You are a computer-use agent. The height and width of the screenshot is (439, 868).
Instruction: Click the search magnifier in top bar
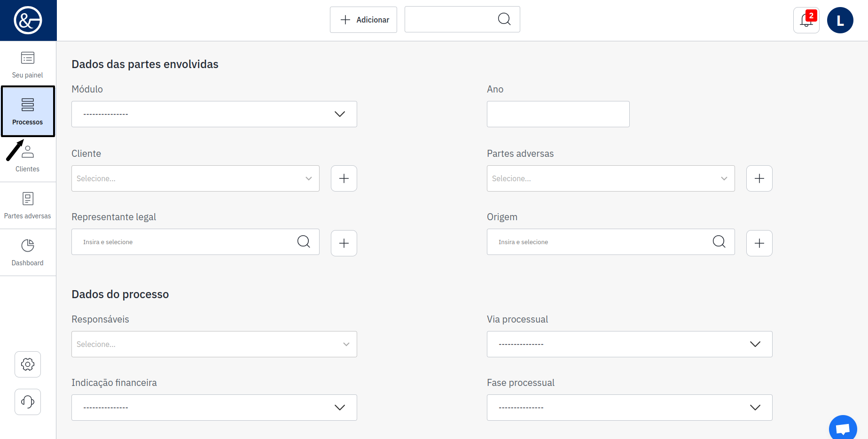click(x=504, y=19)
